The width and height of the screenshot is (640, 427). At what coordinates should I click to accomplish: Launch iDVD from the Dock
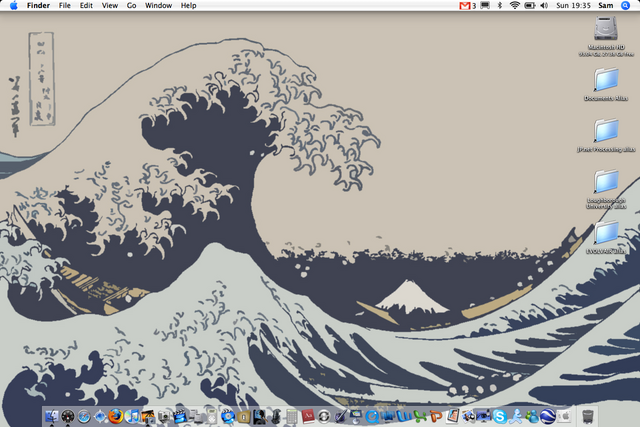(227, 416)
